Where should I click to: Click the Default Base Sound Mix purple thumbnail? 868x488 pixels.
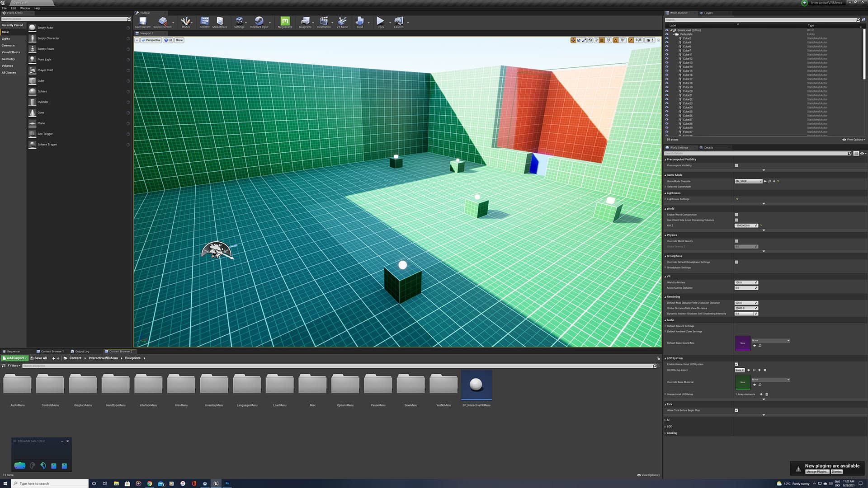743,343
